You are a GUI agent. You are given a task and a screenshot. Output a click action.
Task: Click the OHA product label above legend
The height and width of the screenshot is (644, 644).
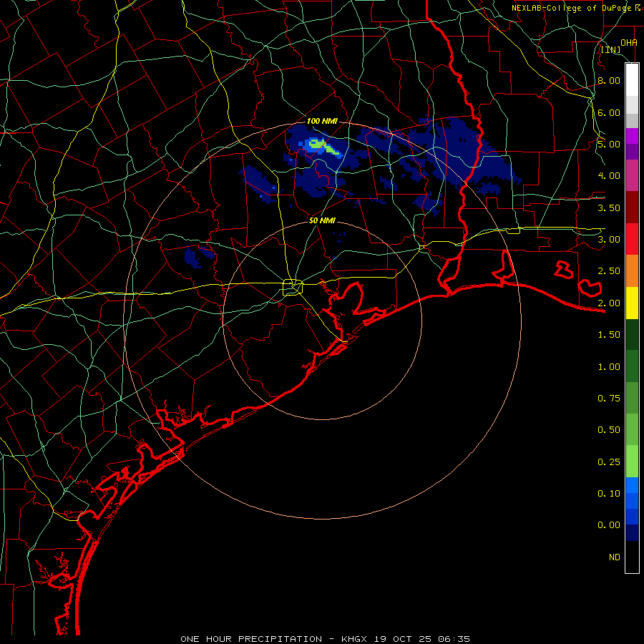pyautogui.click(x=628, y=42)
